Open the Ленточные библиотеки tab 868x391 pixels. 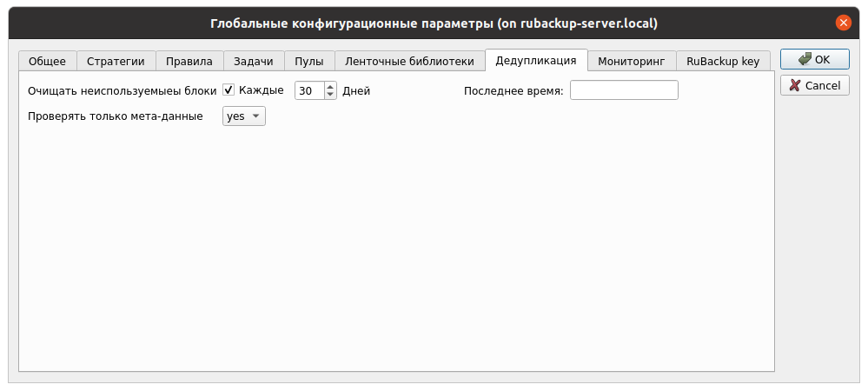[409, 61]
